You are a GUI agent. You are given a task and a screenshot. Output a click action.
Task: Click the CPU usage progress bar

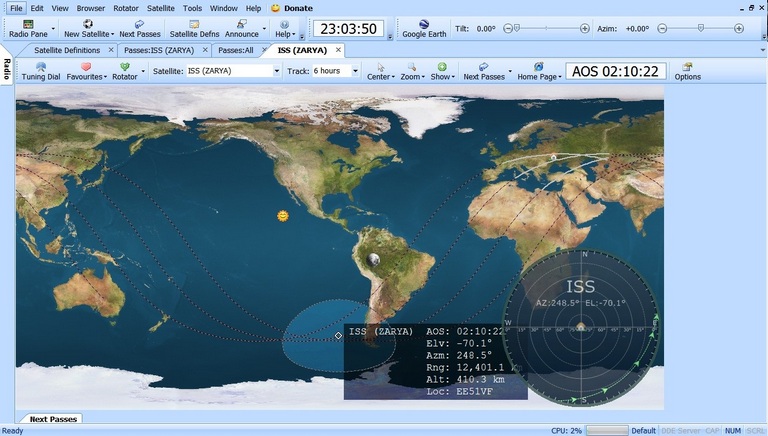(607, 431)
